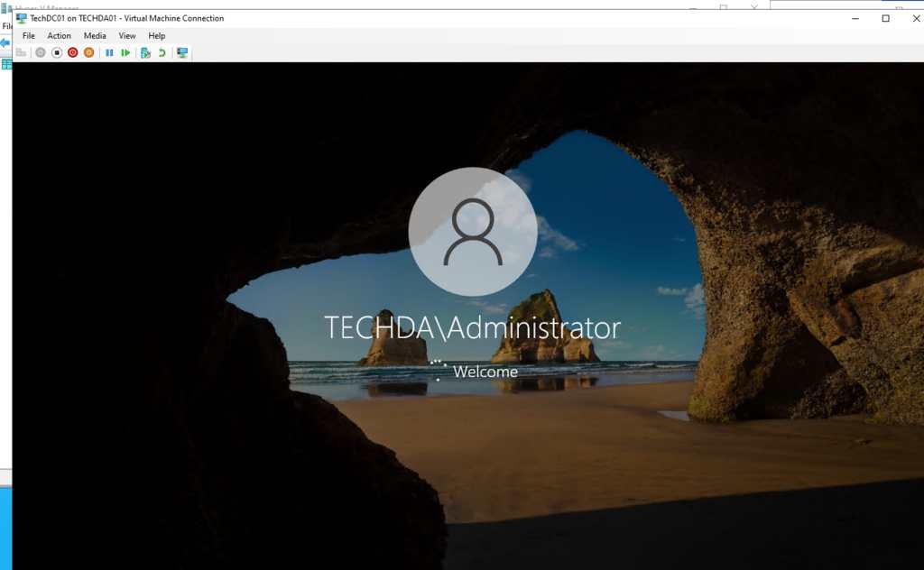Viewport: 924px width, 570px height.
Task: Click the VM Connection title bar icon
Action: (x=22, y=18)
